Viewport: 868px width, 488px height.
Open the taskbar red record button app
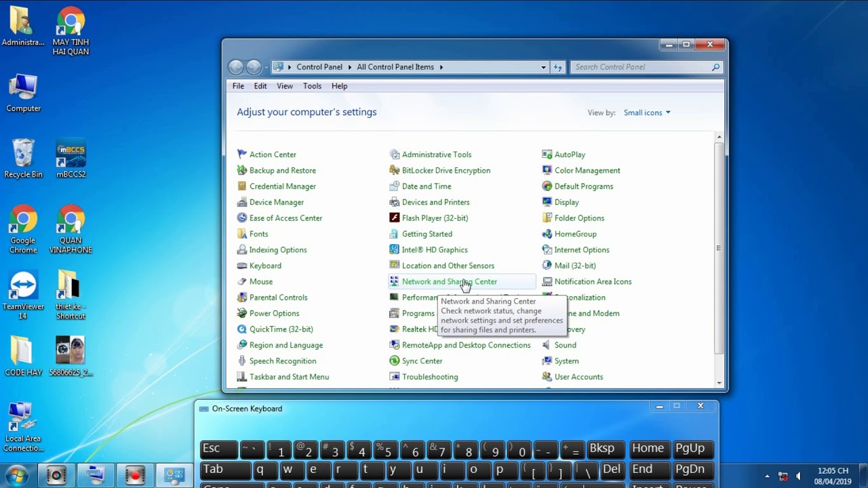[135, 476]
